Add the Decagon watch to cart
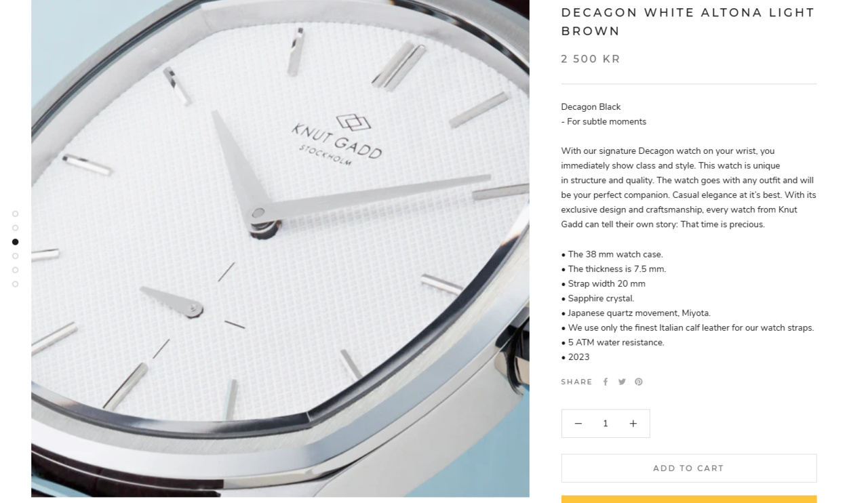The width and height of the screenshot is (868, 503). (x=688, y=468)
